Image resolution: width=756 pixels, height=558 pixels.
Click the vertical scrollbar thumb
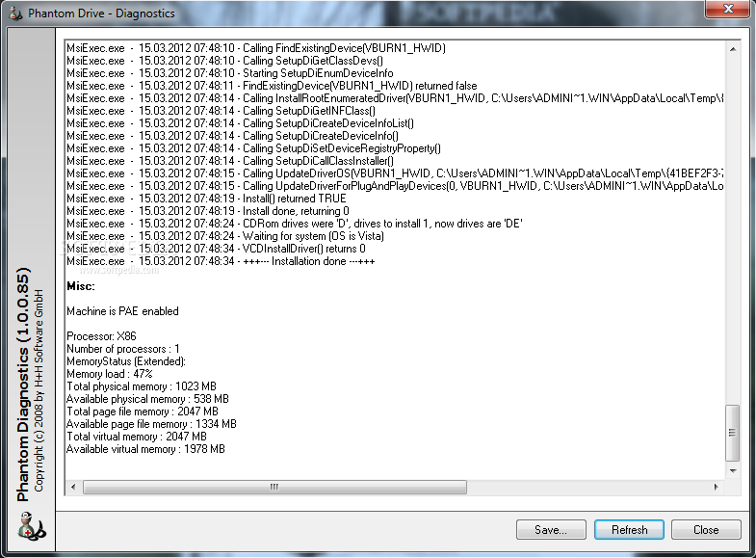coord(732,433)
